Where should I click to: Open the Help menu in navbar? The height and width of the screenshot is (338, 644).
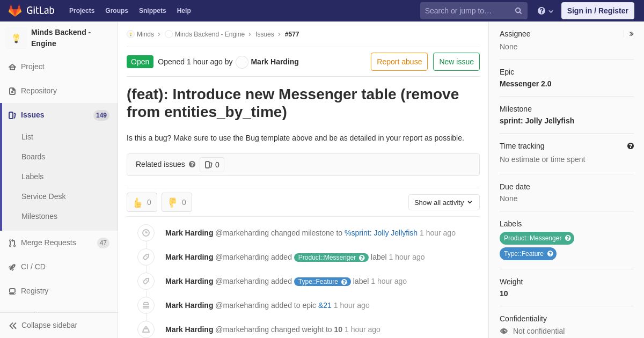click(x=184, y=11)
